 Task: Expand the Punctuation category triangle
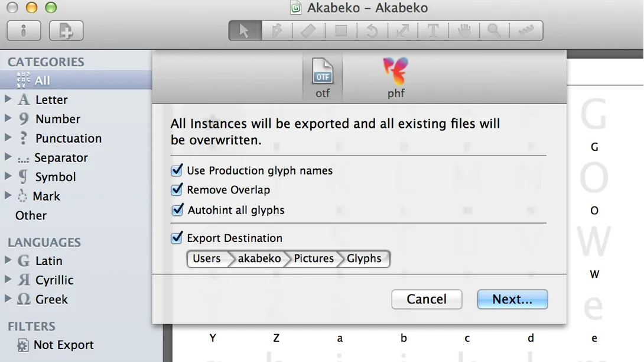click(8, 138)
